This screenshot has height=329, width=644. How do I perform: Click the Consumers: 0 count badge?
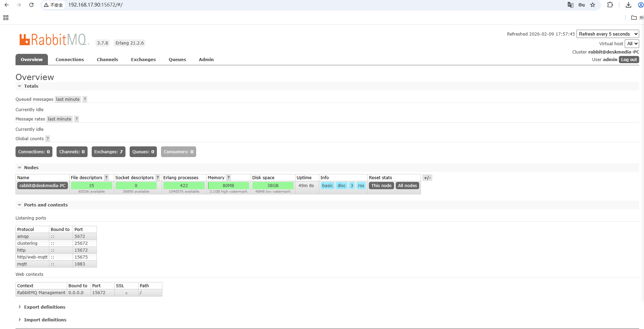(x=179, y=152)
